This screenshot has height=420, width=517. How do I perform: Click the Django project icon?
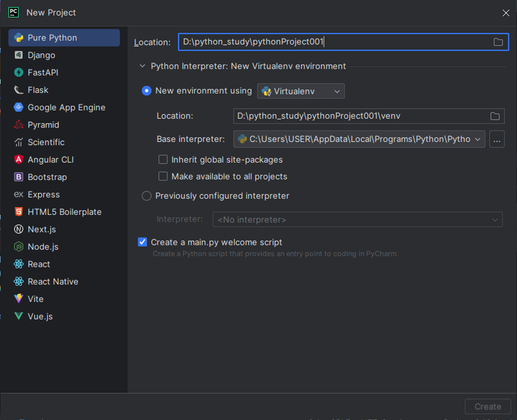click(19, 55)
